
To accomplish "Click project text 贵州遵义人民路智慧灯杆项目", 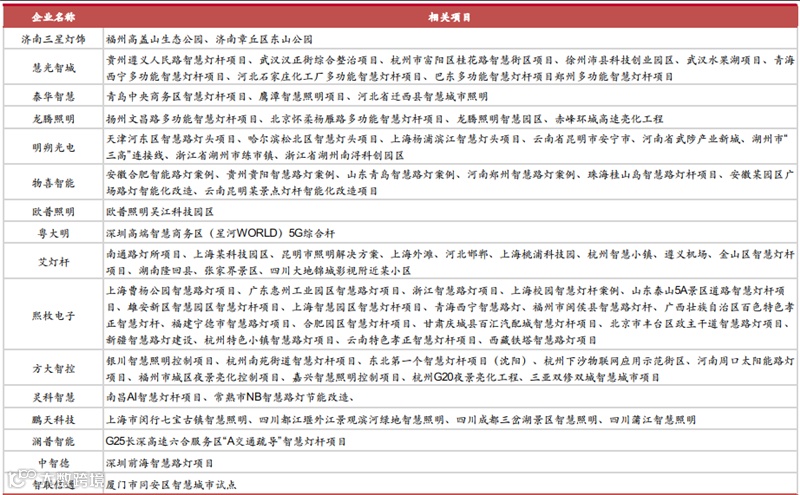I will (x=177, y=60).
